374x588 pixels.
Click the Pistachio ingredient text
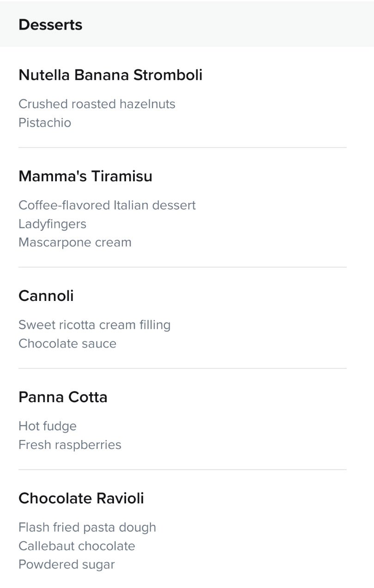pos(45,122)
